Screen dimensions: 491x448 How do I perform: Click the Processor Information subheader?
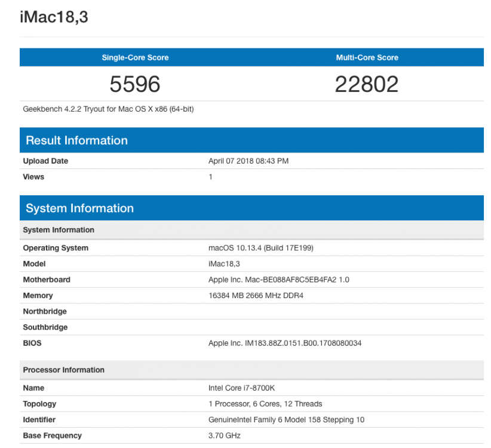click(x=251, y=370)
